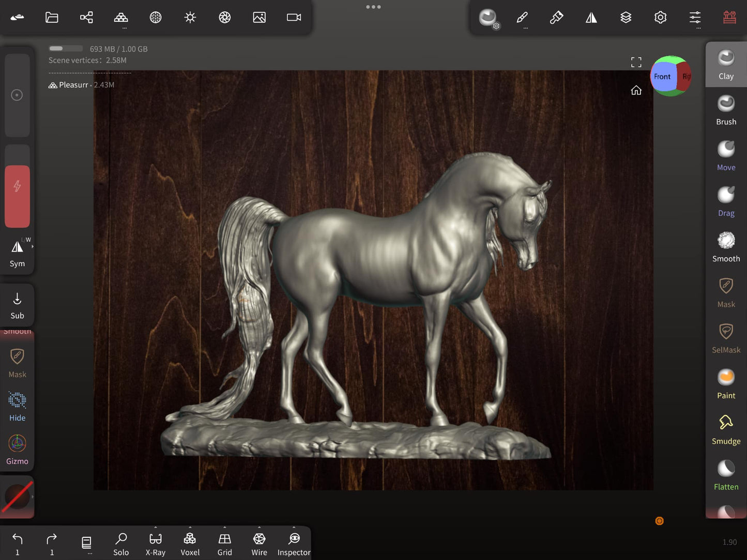Enter fullscreen viewport mode
Screen dimensions: 747x560
tap(636, 63)
